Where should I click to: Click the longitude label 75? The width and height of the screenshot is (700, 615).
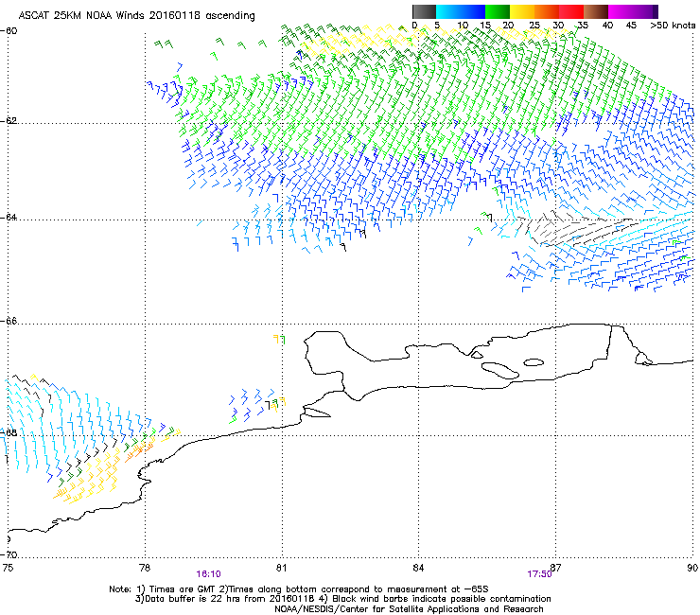pos(8,568)
